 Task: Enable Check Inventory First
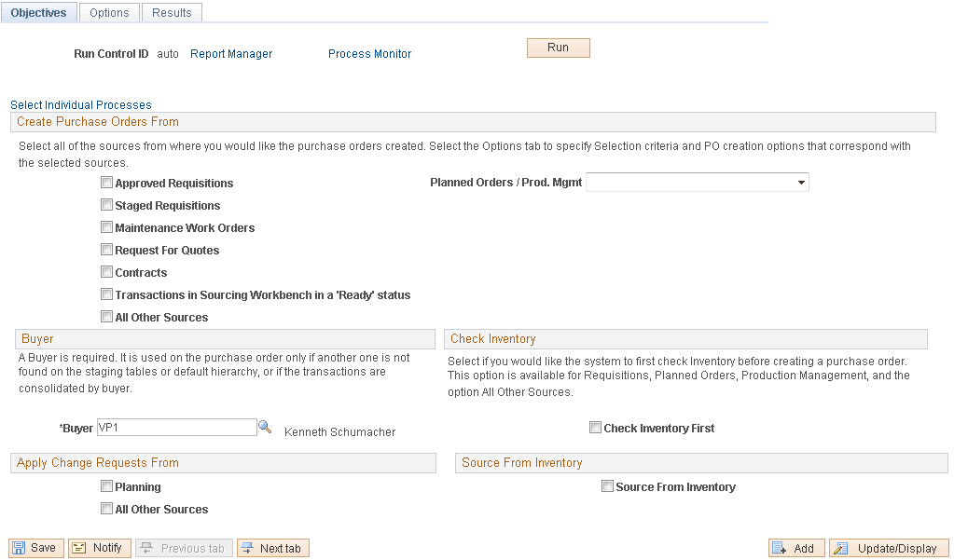(595, 428)
